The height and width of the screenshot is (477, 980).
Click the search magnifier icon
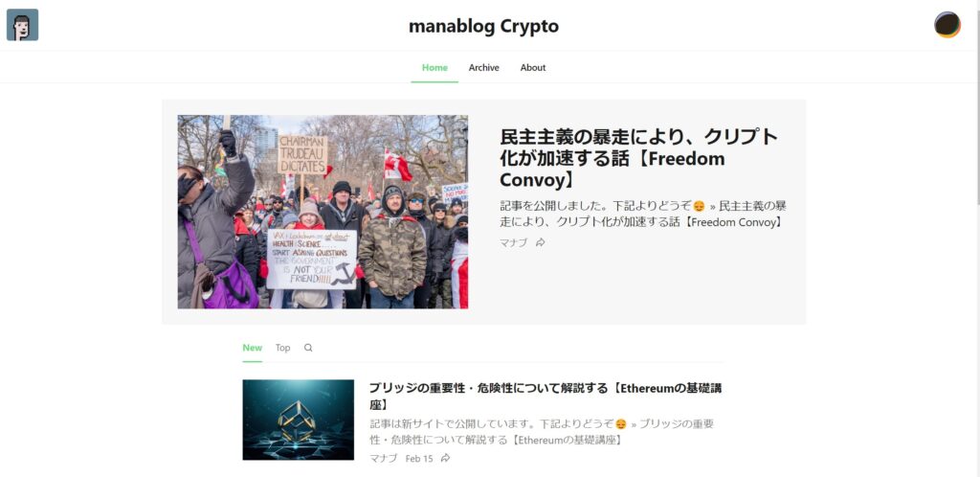[308, 348]
